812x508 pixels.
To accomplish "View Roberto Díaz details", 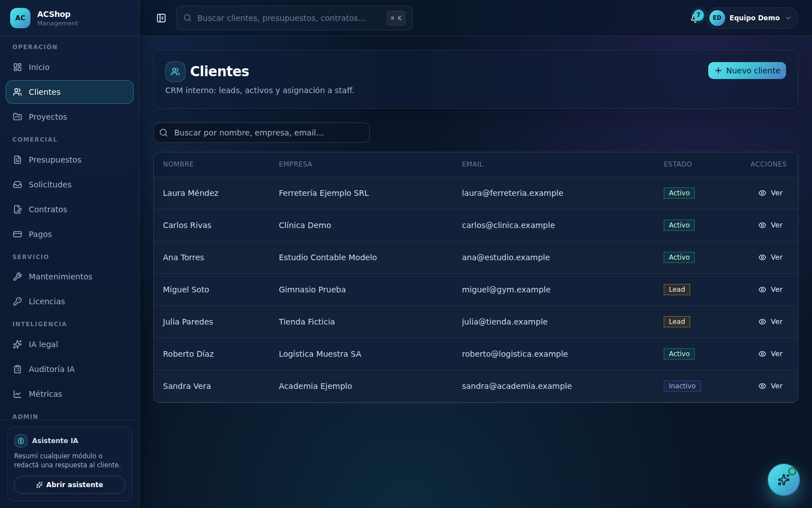I will coord(770,354).
